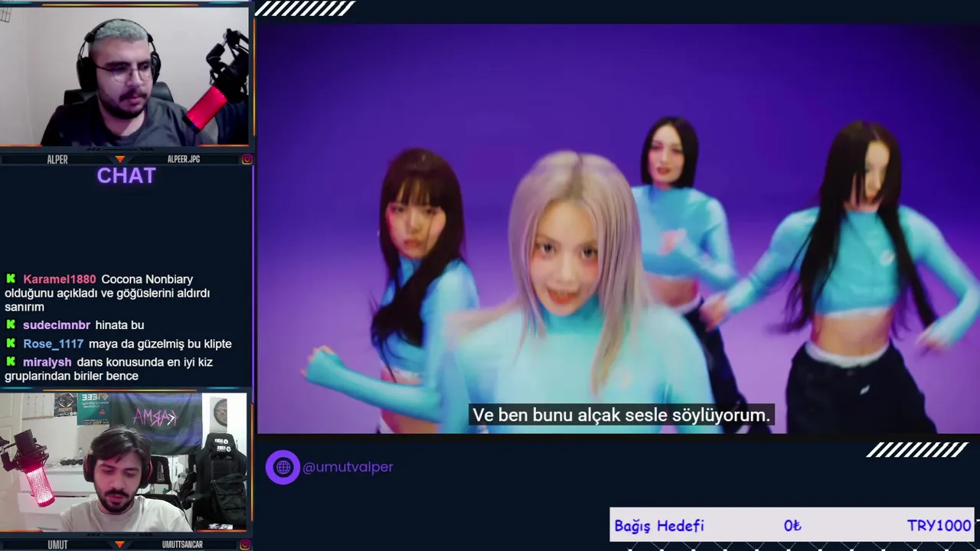
Task: Open the Karamel1880 username in chat
Action: (60, 279)
